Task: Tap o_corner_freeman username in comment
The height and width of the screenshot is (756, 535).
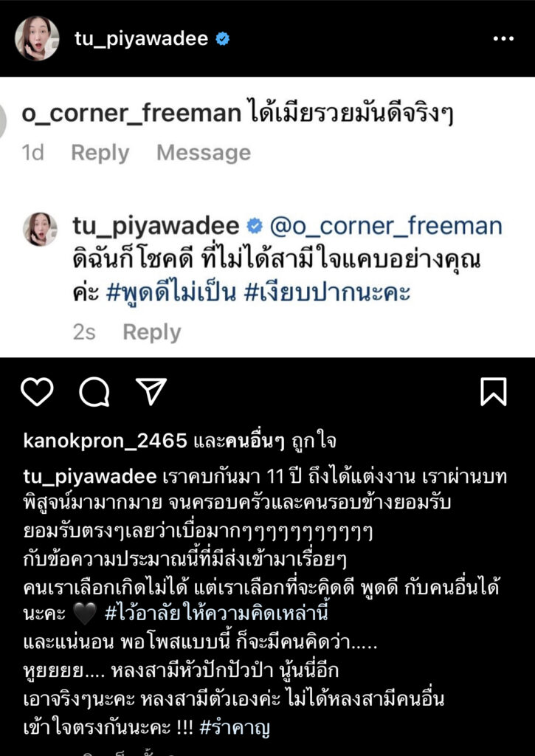Action: click(131, 114)
